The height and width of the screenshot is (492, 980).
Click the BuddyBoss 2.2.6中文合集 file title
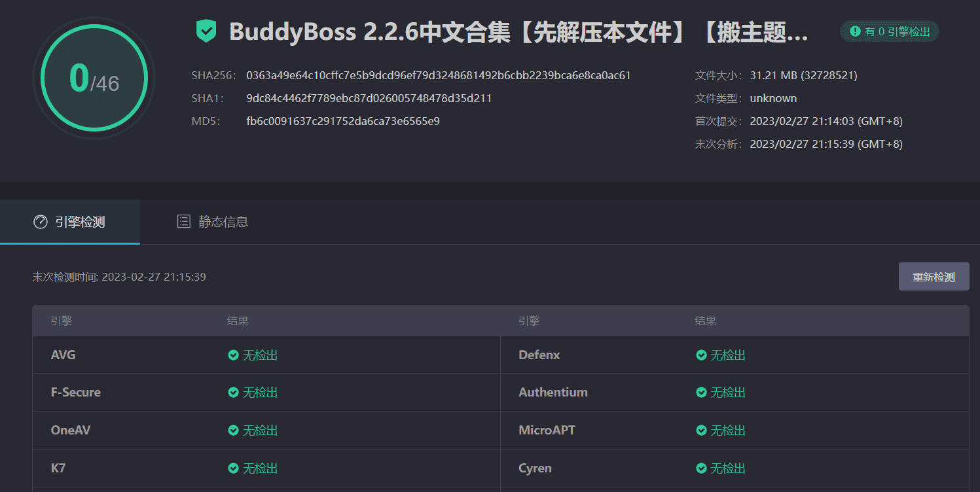(518, 31)
